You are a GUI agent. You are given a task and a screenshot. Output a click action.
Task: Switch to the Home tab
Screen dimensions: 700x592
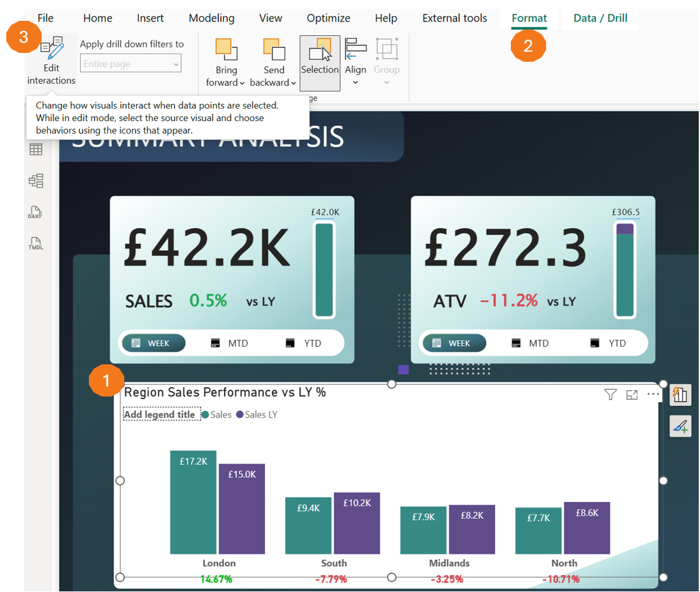[x=98, y=18]
